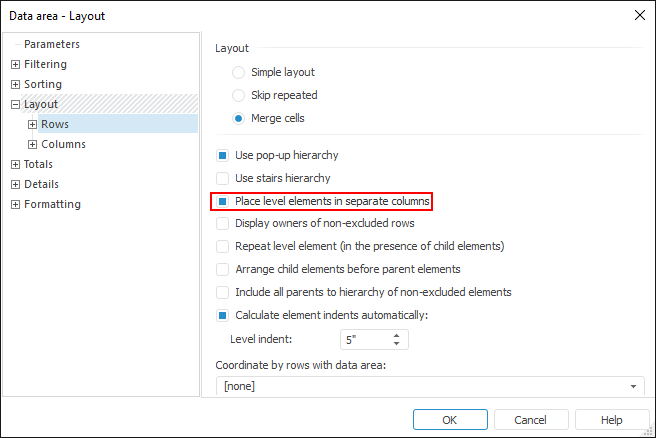Expand the Totals tree node
656x438 pixels.
[x=15, y=164]
